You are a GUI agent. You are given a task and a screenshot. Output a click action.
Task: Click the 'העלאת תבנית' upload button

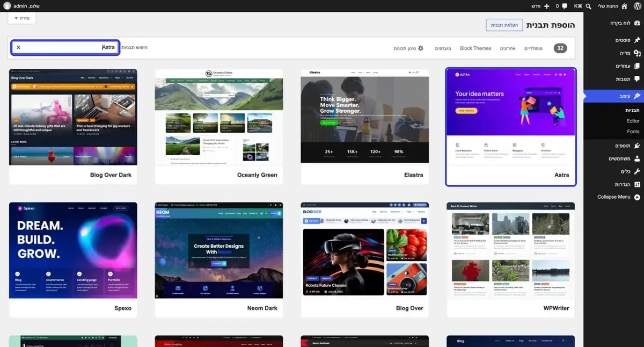(x=504, y=25)
